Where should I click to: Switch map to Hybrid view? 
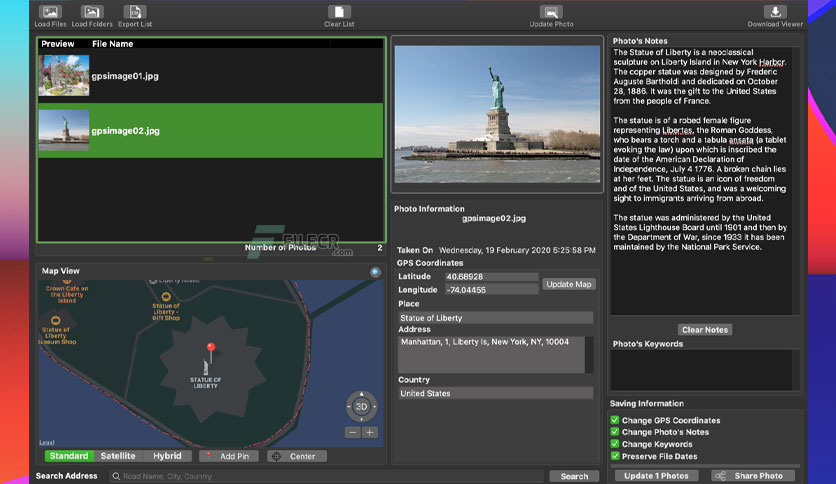[167, 456]
